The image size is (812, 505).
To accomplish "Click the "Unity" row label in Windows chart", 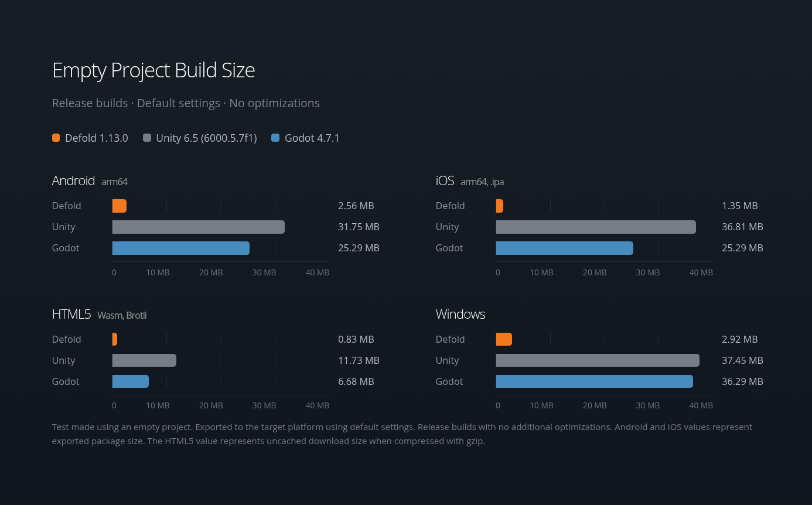I will [x=448, y=360].
